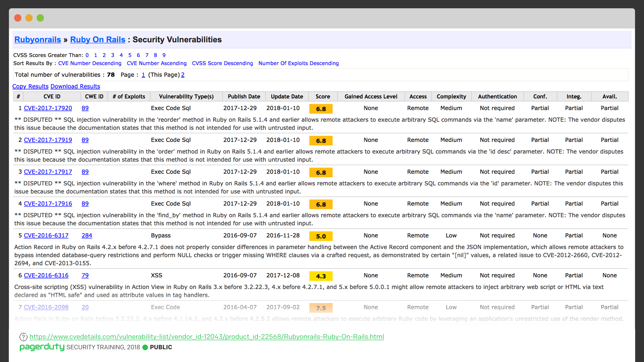The image size is (644, 362).
Task: Open CWE ID 284 link
Action: 87,236
